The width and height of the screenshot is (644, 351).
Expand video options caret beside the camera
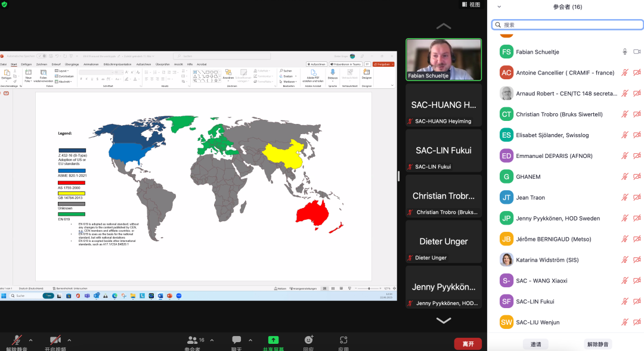click(69, 340)
